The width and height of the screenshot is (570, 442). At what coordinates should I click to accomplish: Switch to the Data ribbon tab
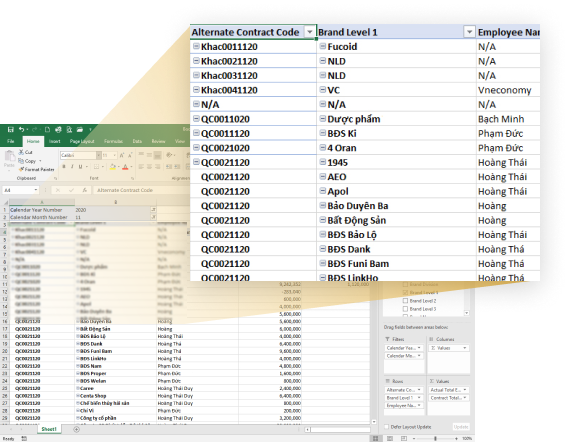[137, 141]
